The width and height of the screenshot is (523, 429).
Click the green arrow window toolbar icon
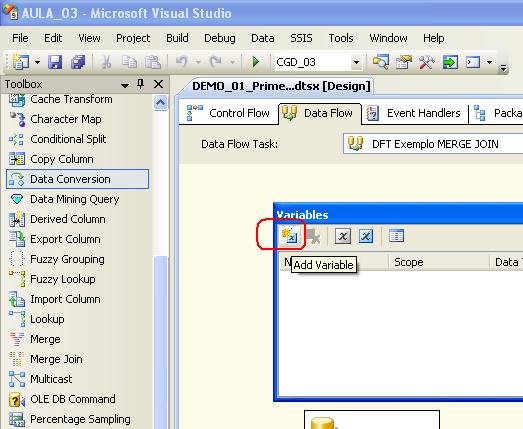pyautogui.click(x=450, y=62)
